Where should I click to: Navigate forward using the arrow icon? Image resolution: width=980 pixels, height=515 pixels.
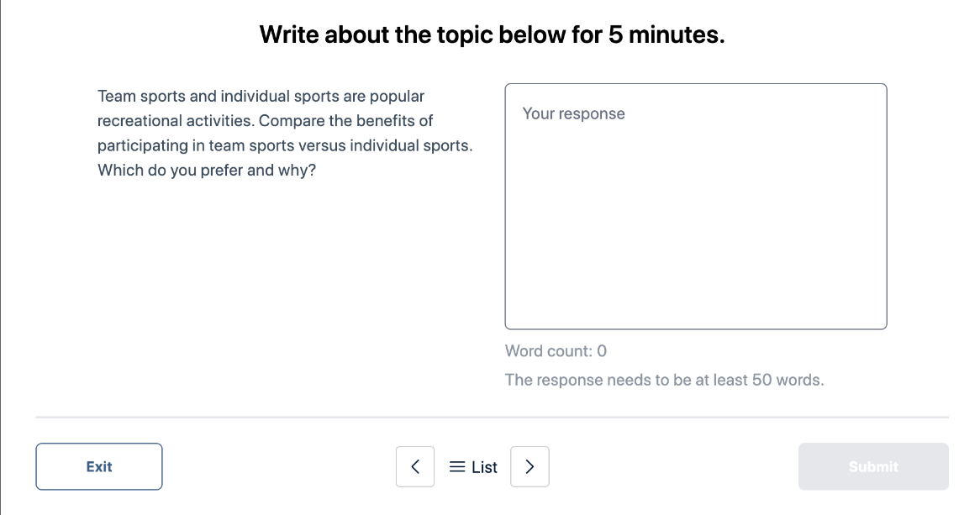coord(530,466)
